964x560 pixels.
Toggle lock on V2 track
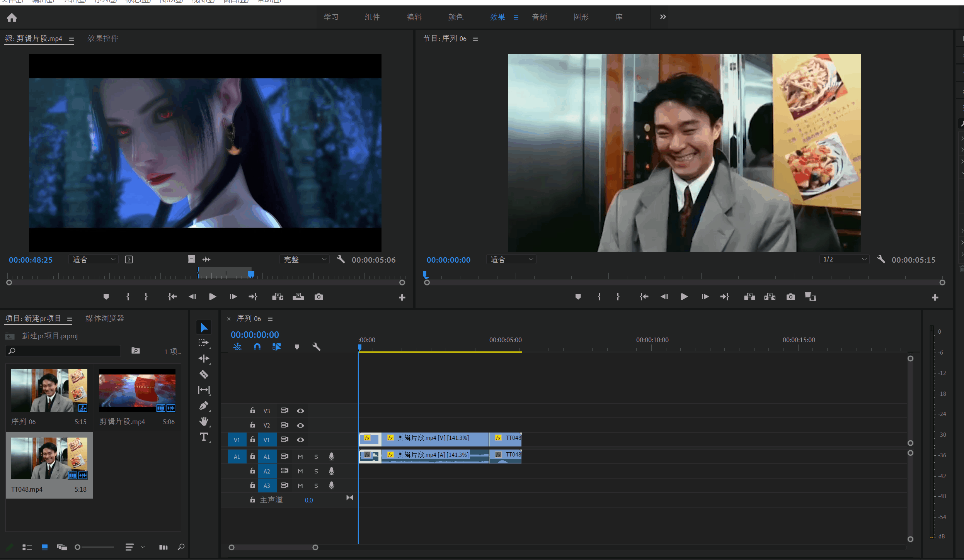(x=252, y=425)
